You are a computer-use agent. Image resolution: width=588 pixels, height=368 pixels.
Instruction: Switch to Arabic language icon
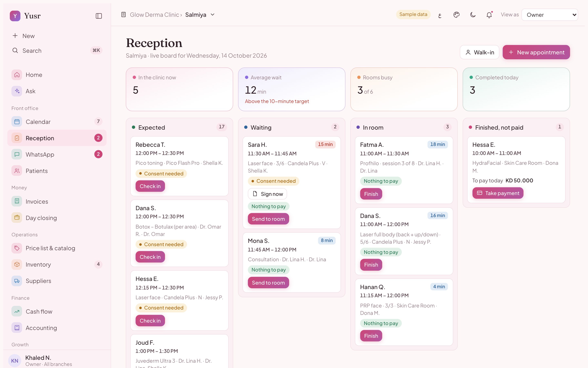pyautogui.click(x=440, y=15)
